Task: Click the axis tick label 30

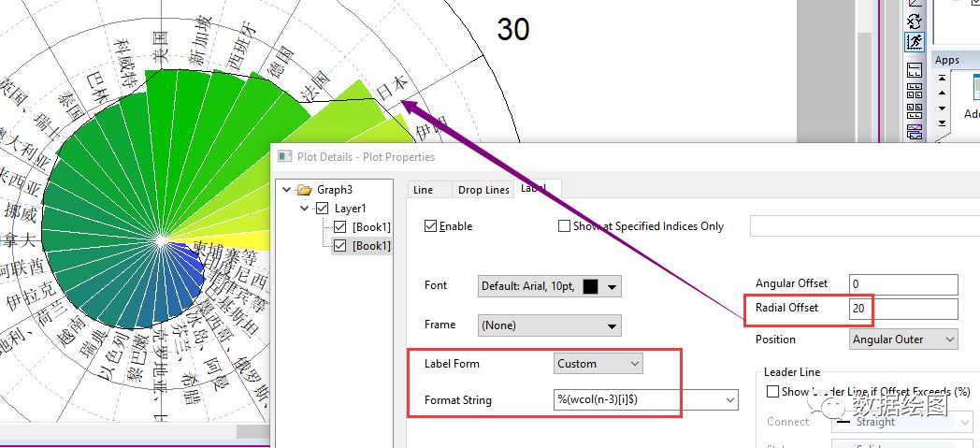Action: click(513, 29)
